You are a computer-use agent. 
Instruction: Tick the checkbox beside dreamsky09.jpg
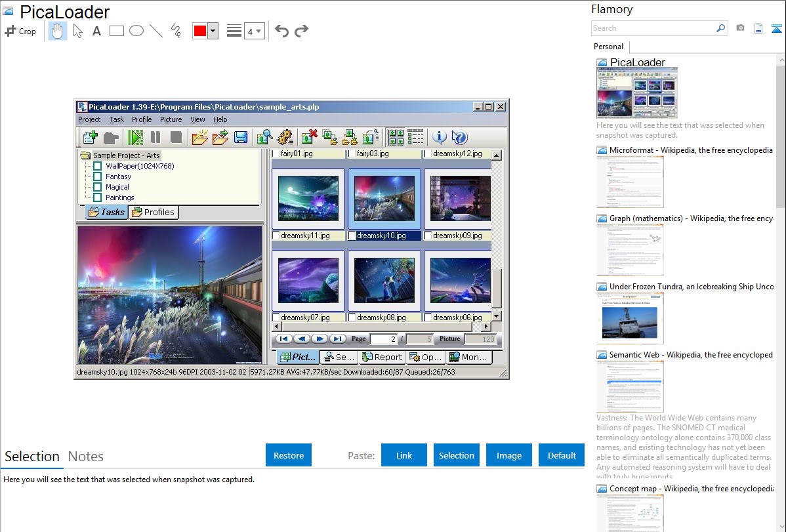[x=428, y=235]
